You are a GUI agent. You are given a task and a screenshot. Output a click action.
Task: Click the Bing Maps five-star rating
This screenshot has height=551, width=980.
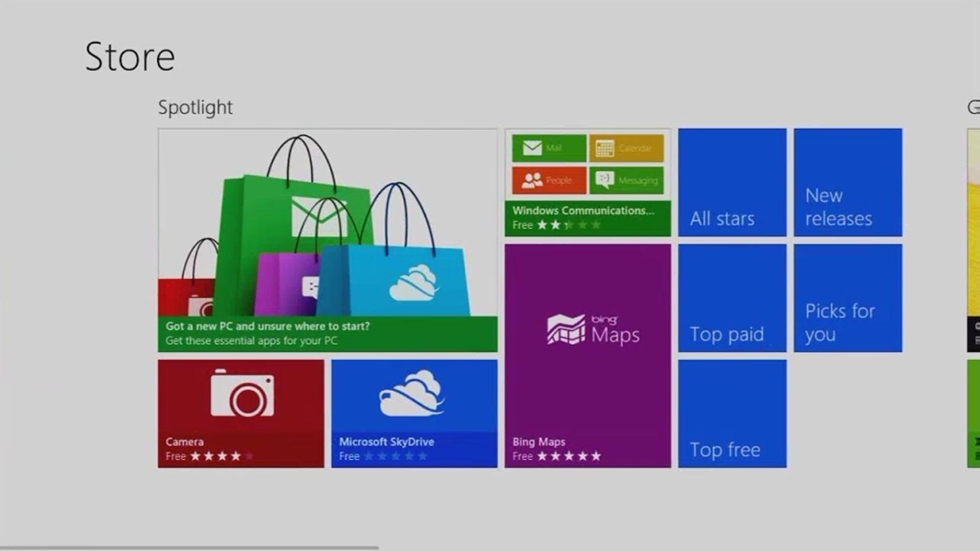(x=569, y=456)
